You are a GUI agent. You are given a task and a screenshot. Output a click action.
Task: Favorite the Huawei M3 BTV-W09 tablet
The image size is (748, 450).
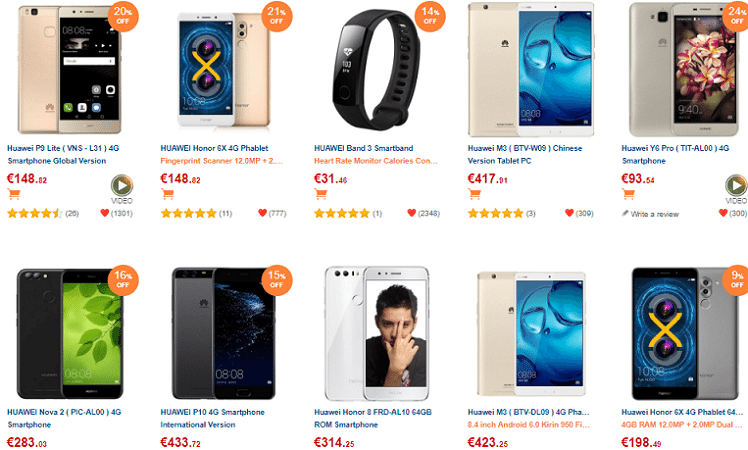tap(569, 213)
